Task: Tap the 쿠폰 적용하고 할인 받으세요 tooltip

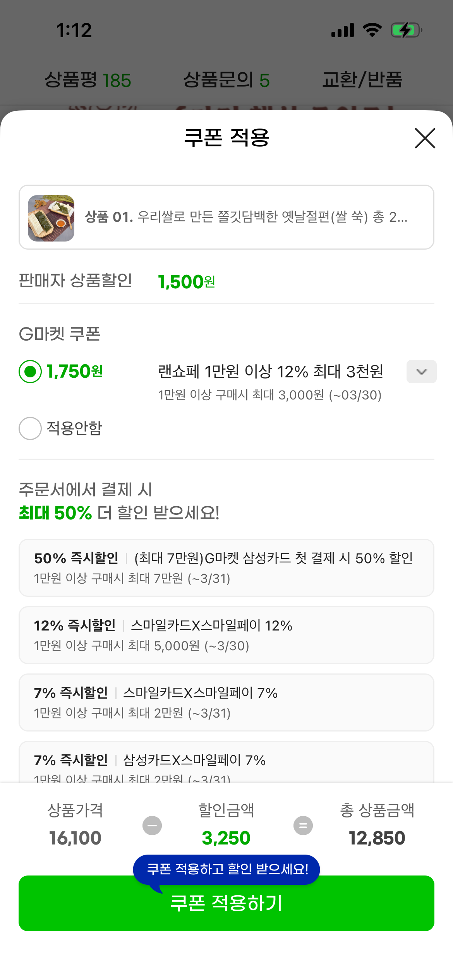Action: coord(226,869)
